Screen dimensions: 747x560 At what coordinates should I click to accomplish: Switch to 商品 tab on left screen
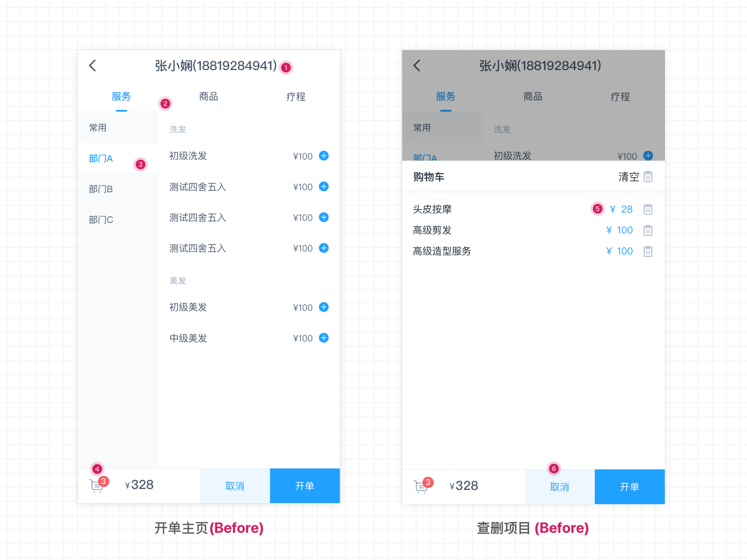[x=209, y=96]
